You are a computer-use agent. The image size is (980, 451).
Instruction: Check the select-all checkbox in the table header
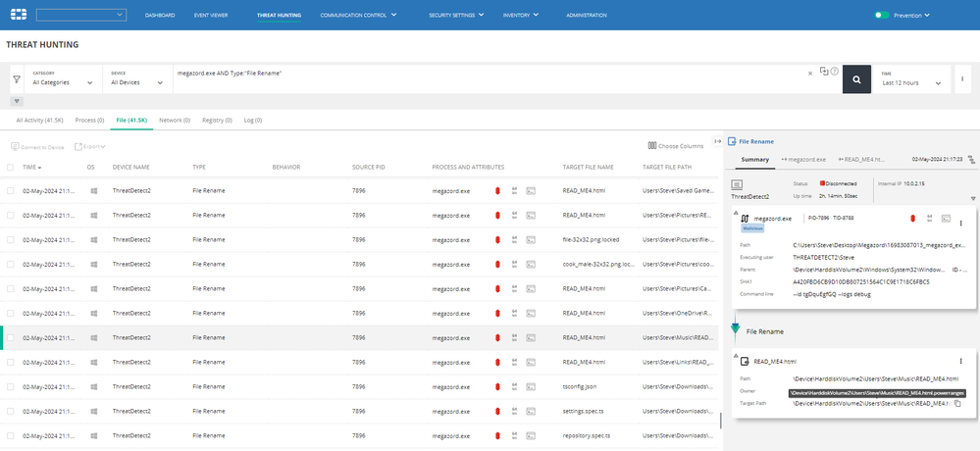11,168
